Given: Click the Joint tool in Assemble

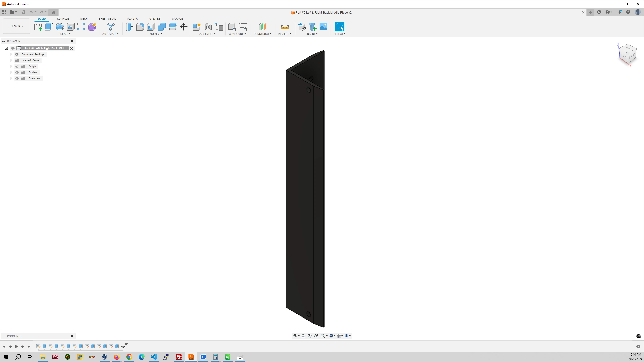Looking at the screenshot, I should tap(208, 26).
